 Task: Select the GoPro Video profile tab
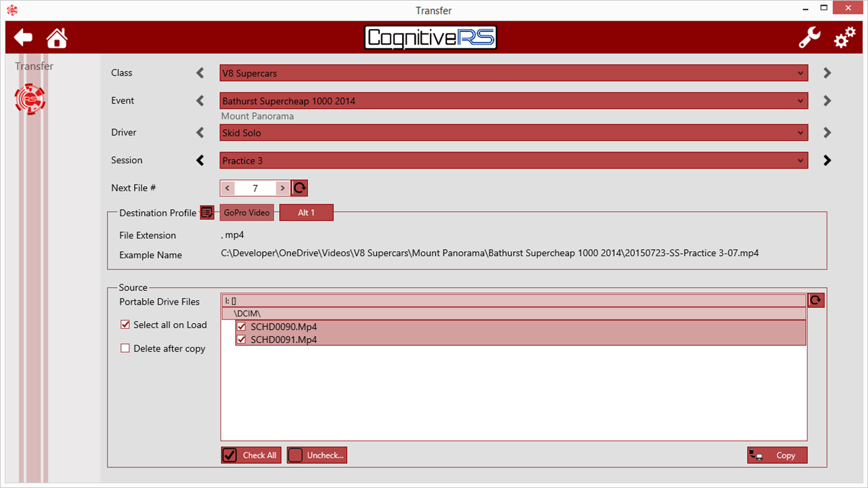coord(246,212)
